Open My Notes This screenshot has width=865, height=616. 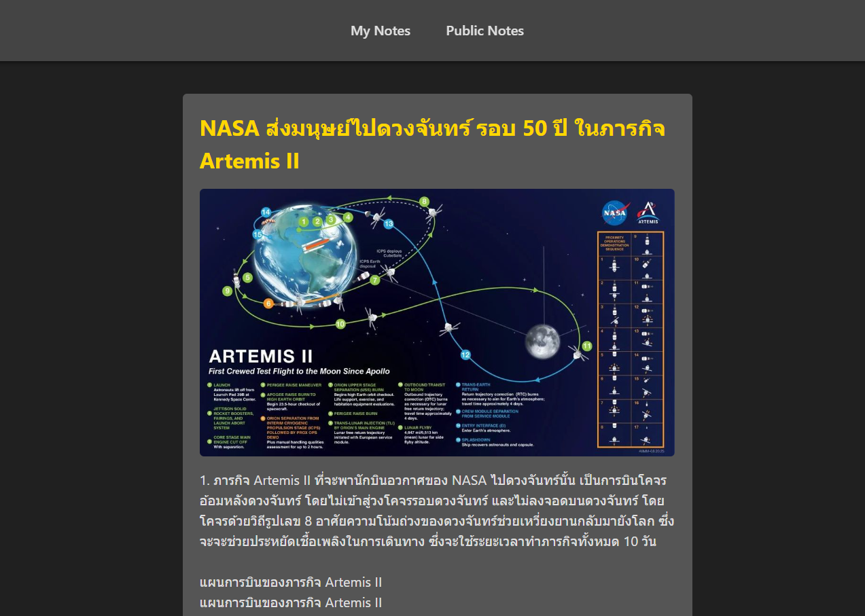point(380,31)
